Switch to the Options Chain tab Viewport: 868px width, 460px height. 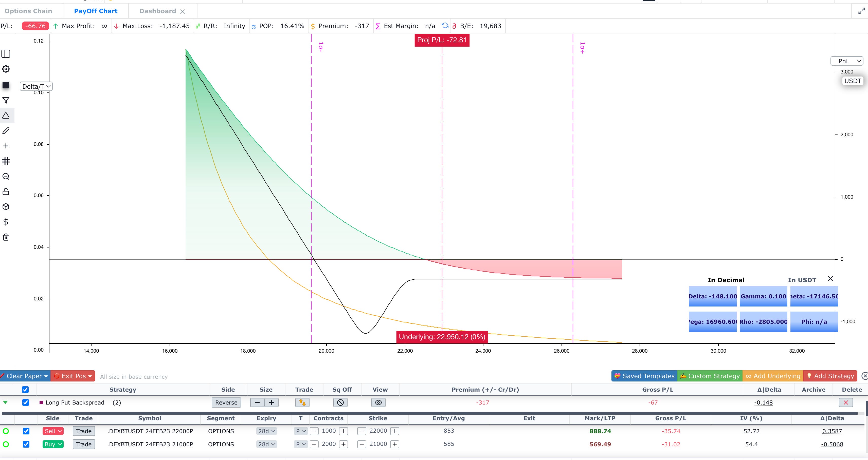[x=28, y=11]
